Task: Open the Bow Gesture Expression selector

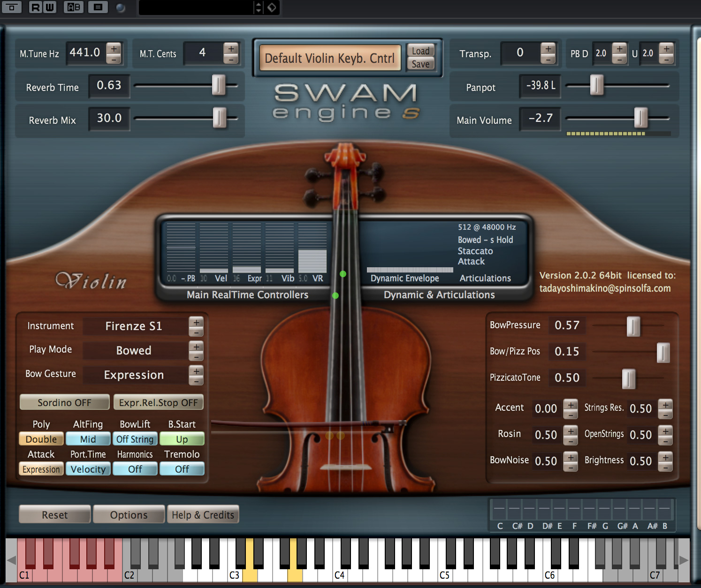Action: (134, 375)
